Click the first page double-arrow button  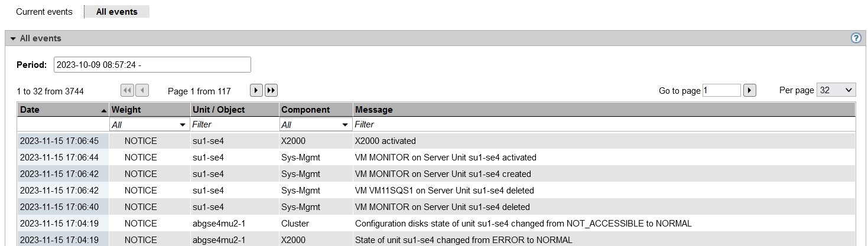(x=127, y=90)
